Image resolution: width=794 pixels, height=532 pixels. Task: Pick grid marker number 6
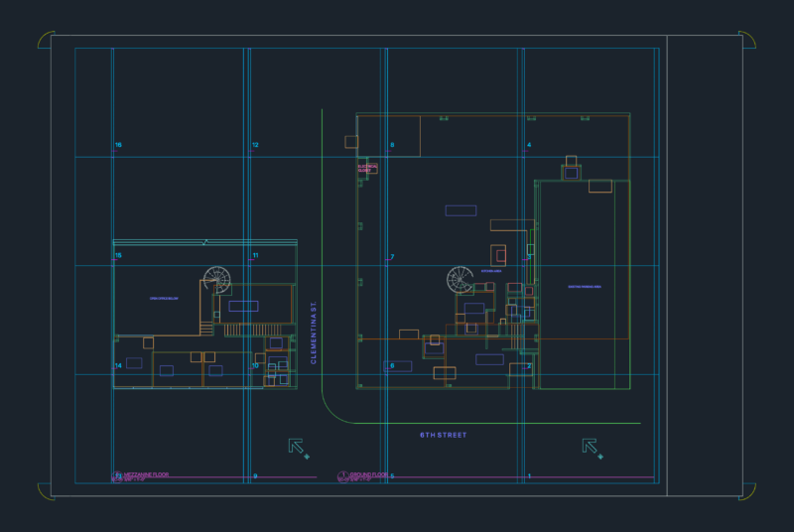392,365
